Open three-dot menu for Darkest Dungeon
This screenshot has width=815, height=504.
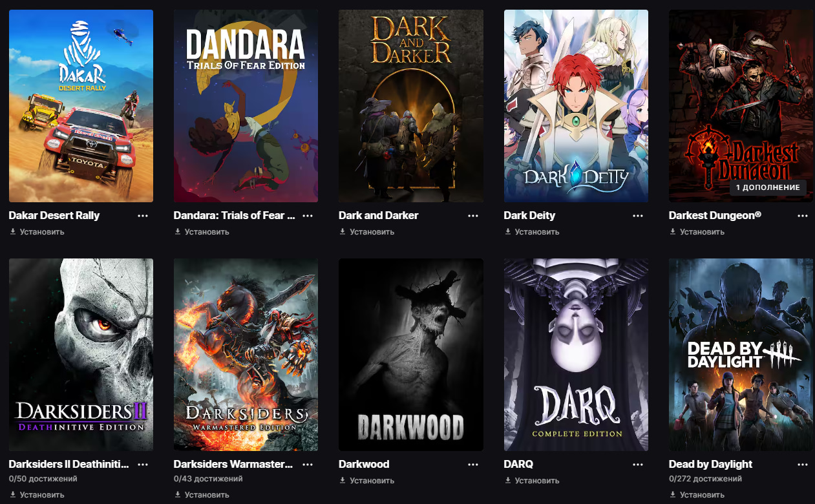pyautogui.click(x=803, y=216)
